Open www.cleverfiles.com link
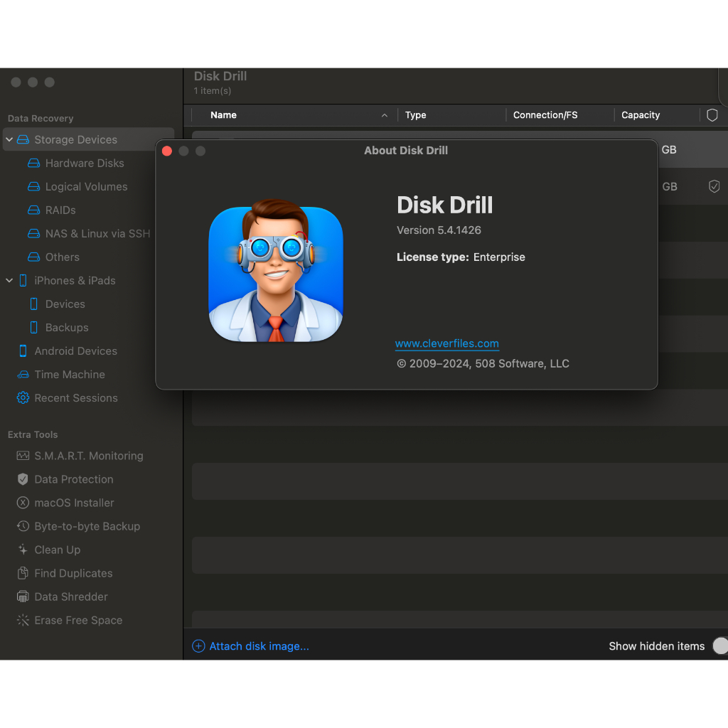 tap(446, 343)
